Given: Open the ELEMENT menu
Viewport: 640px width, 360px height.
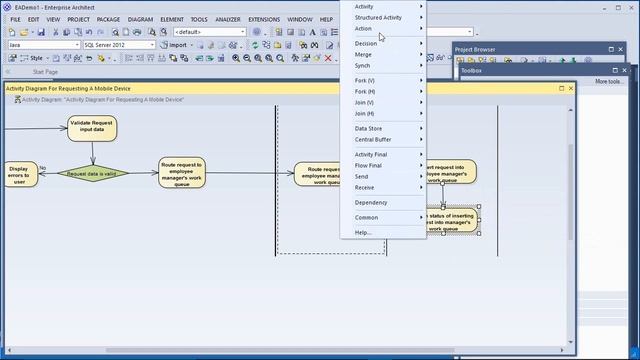Looking at the screenshot, I should coord(172,20).
